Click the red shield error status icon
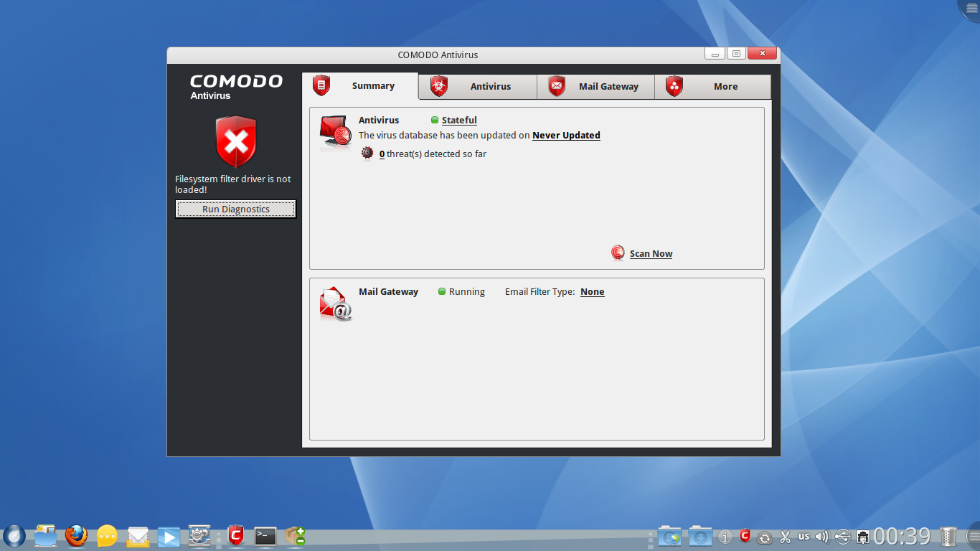The height and width of the screenshot is (551, 980). coord(236,142)
